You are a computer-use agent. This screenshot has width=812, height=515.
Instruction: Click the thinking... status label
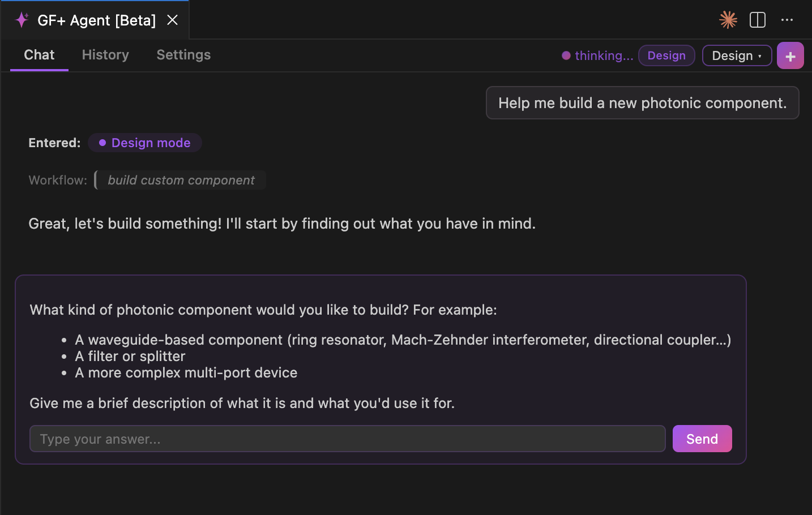(x=604, y=55)
